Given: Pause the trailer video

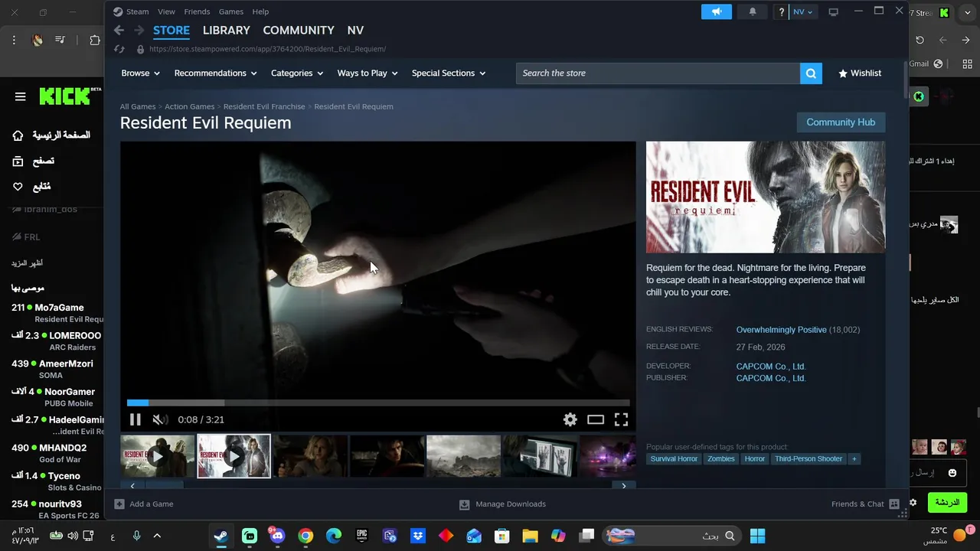Looking at the screenshot, I should 136,419.
